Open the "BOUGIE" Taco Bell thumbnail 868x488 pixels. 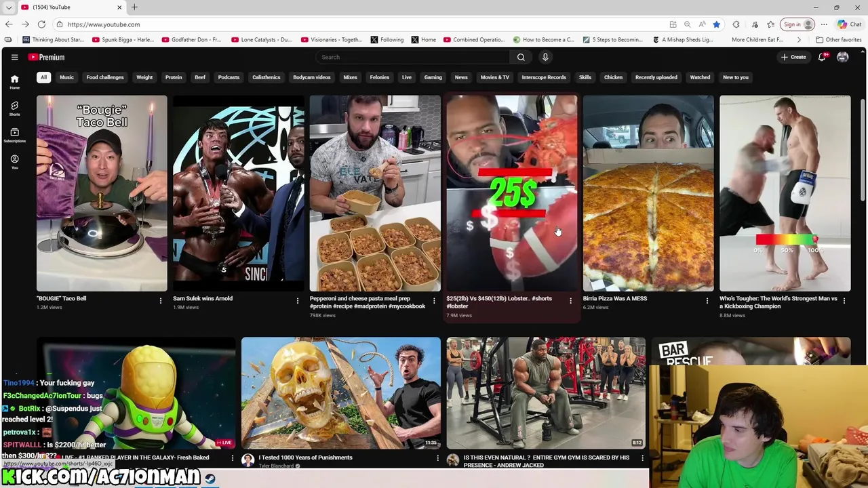[x=102, y=193]
